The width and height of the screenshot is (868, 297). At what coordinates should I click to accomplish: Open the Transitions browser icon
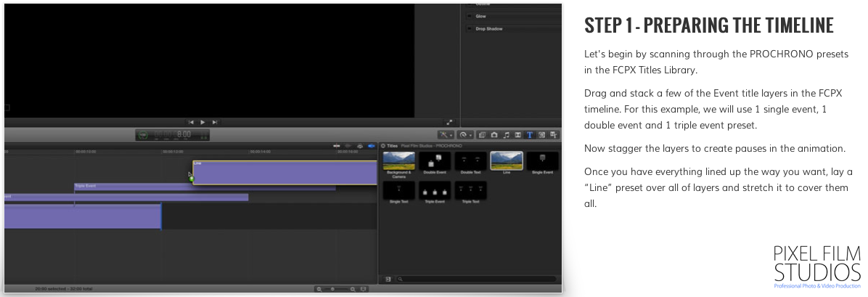pos(517,135)
